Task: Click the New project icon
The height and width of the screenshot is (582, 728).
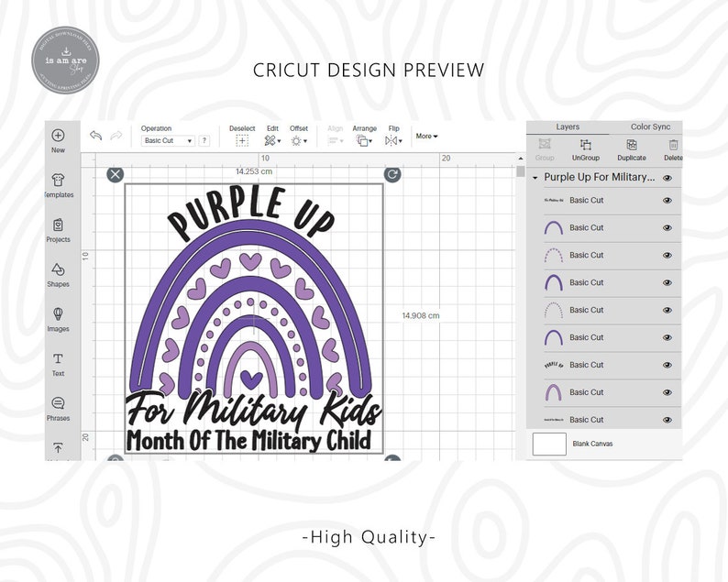Action: 58,135
